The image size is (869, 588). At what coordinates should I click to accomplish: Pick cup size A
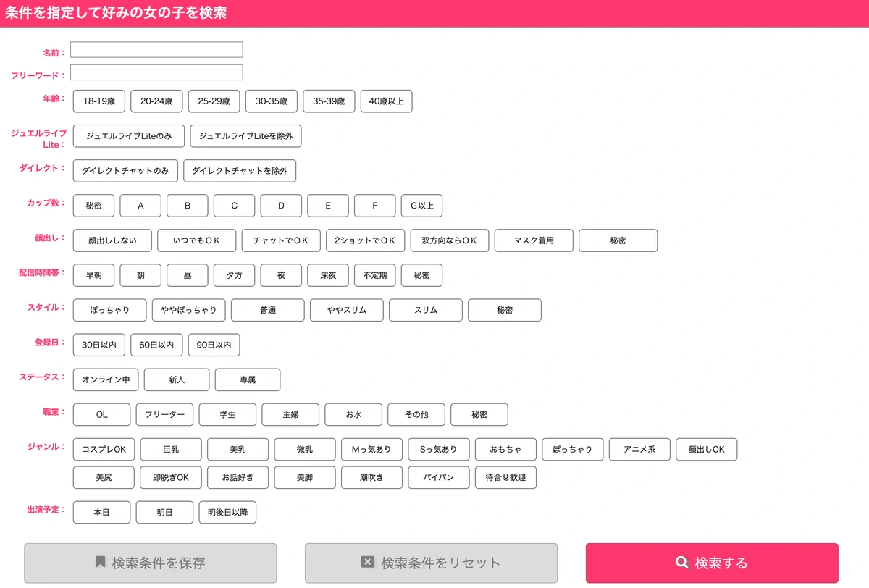(x=140, y=206)
